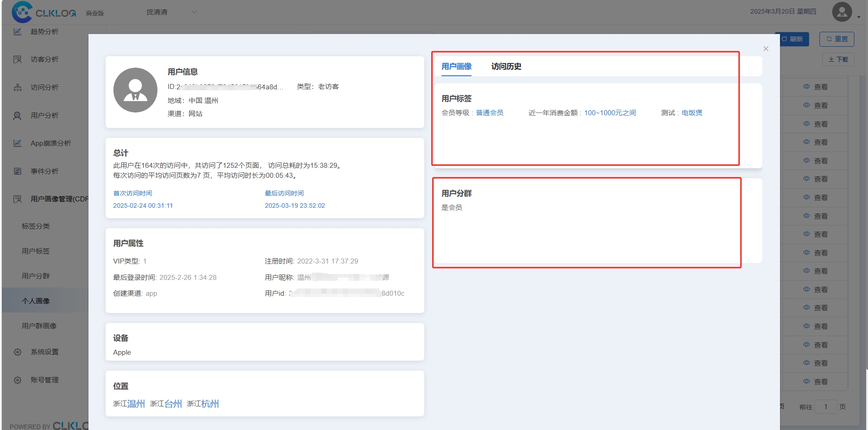This screenshot has width=868, height=430.
Task: Select 用户群画像 submenu item
Action: tap(39, 326)
